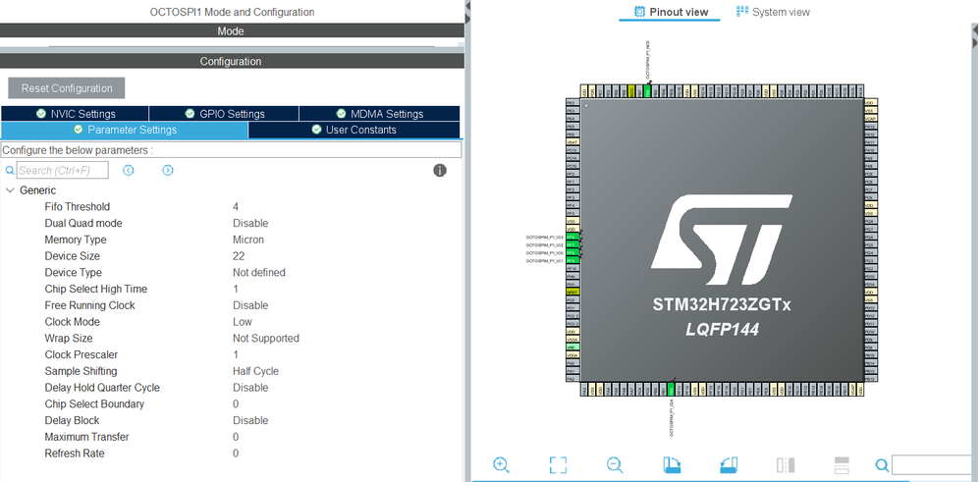Open the Delay Block Disable dropdown
This screenshot has height=482, width=980.
(x=250, y=420)
